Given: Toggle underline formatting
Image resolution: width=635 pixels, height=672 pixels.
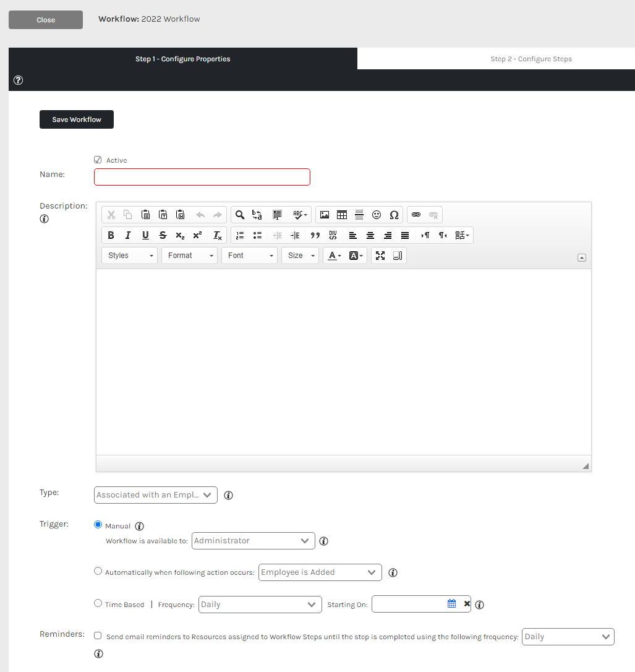Looking at the screenshot, I should pyautogui.click(x=145, y=235).
